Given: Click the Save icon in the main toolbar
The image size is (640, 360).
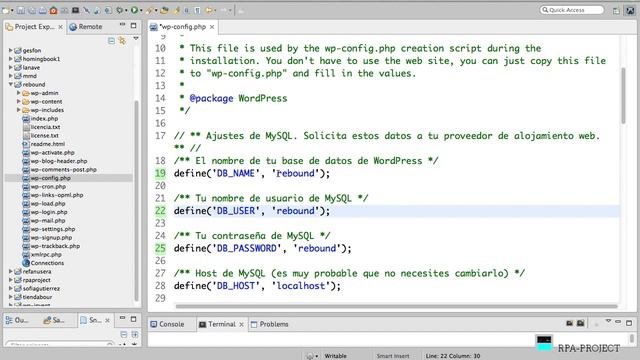Looking at the screenshot, I should pos(21,10).
